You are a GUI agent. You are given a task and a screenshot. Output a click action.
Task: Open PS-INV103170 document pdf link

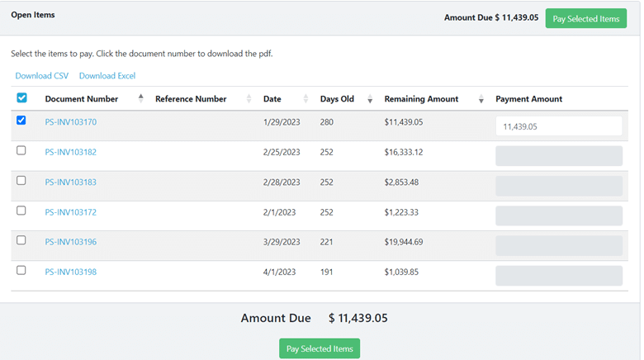coord(71,122)
